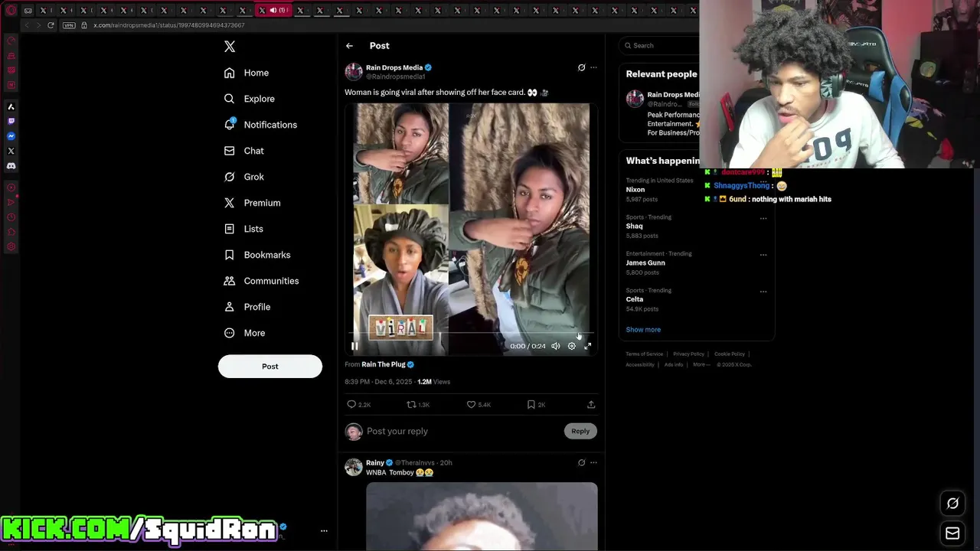This screenshot has height=551, width=980.
Task: Open more options for Celta trend
Action: pos(763,292)
